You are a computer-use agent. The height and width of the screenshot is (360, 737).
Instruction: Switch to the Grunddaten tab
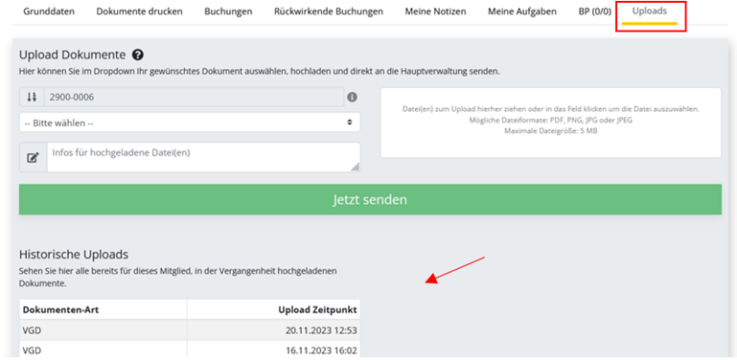(x=49, y=11)
